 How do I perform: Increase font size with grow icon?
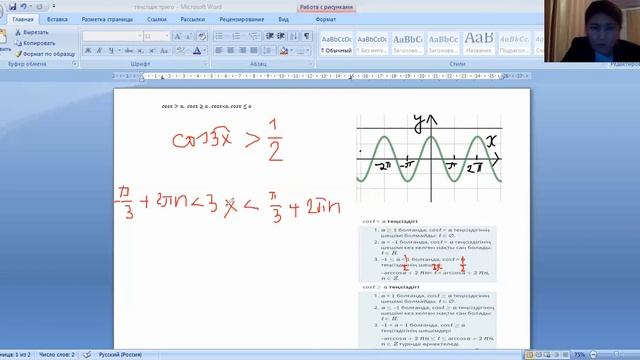tap(178, 36)
